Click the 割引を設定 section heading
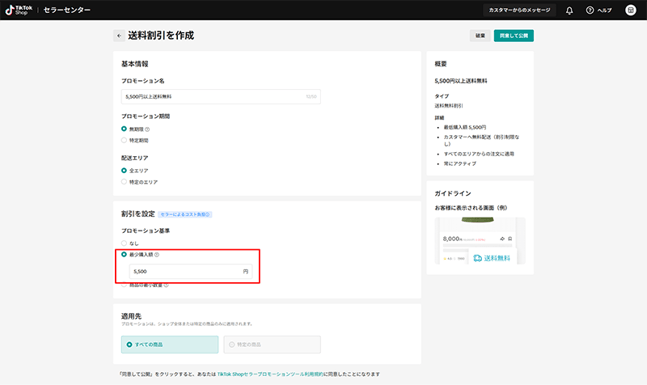647x385 pixels. coord(138,214)
